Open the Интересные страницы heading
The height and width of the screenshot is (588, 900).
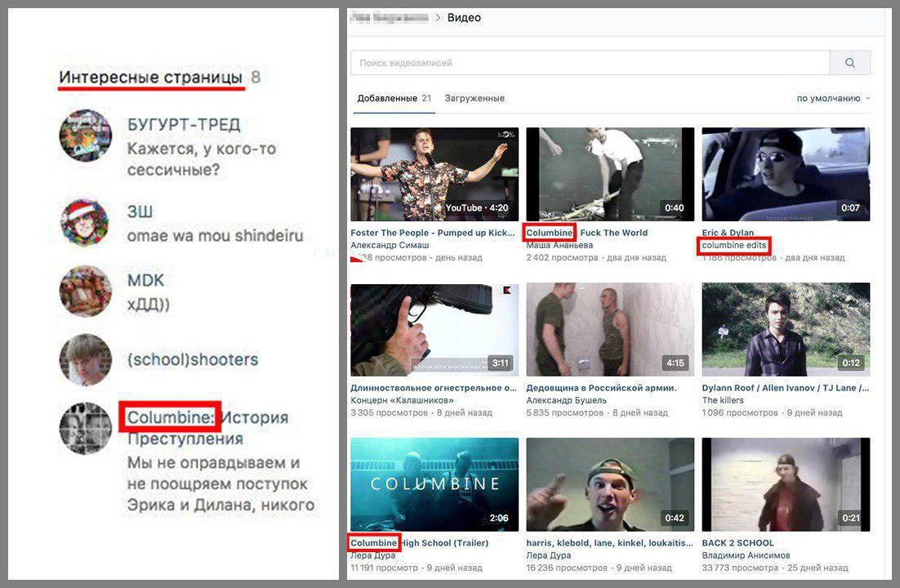pos(151,77)
